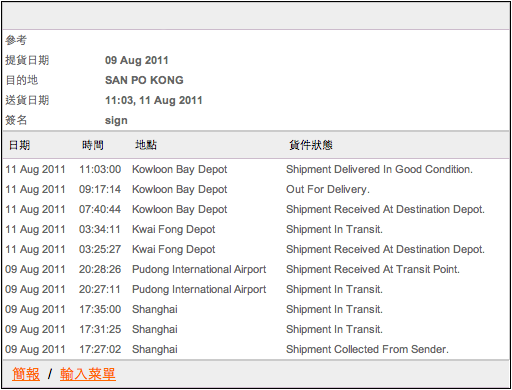Image resolution: width=512 pixels, height=390 pixels.
Task: Click Shipment Collected From Sender status
Action: click(x=367, y=349)
